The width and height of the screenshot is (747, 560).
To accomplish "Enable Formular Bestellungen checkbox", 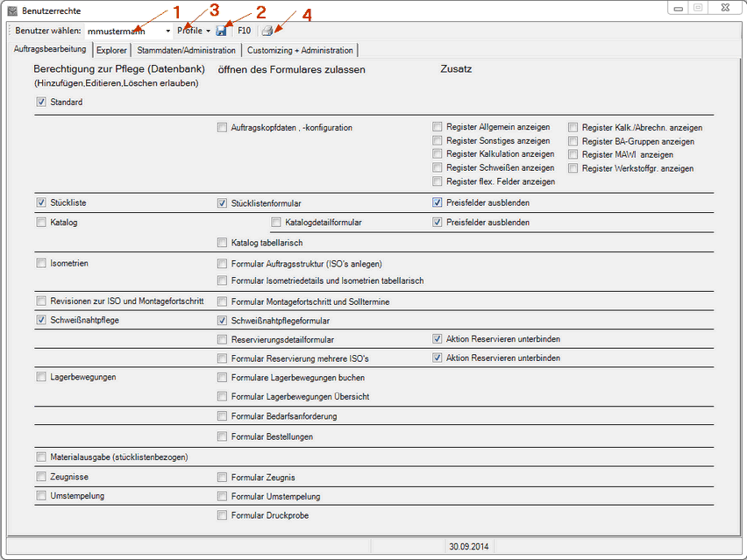I will [x=222, y=436].
